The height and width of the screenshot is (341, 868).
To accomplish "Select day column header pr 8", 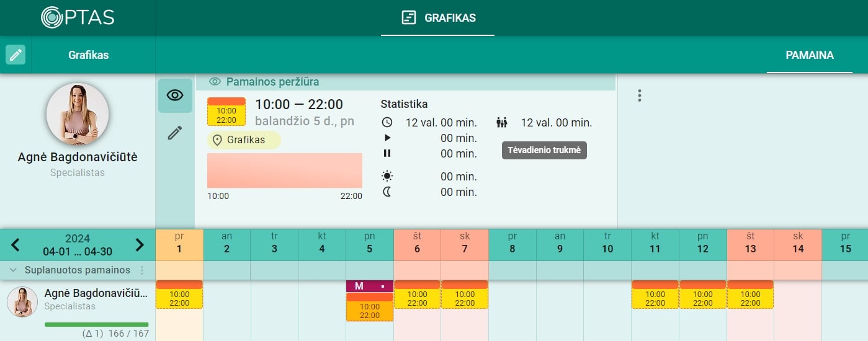I will (x=512, y=244).
